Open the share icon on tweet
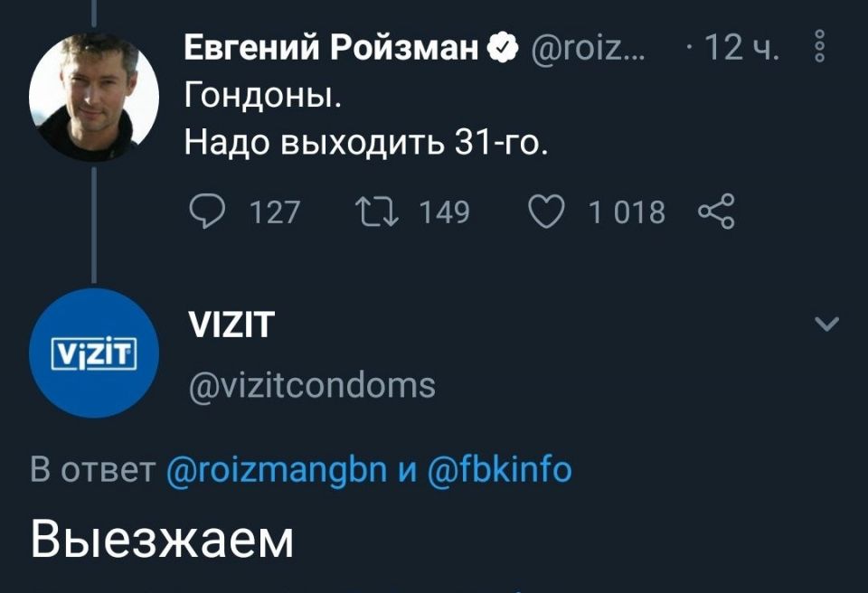The height and width of the screenshot is (593, 868). pyautogui.click(x=716, y=212)
